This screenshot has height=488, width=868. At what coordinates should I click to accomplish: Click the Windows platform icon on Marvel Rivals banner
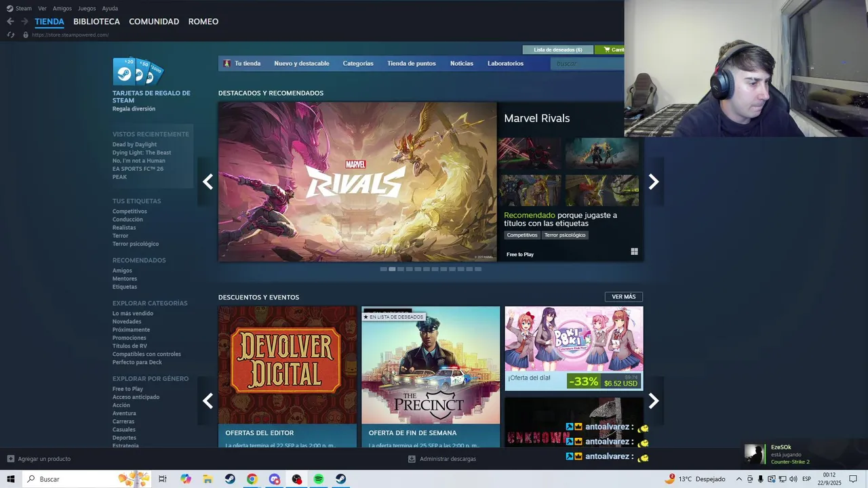tap(634, 251)
